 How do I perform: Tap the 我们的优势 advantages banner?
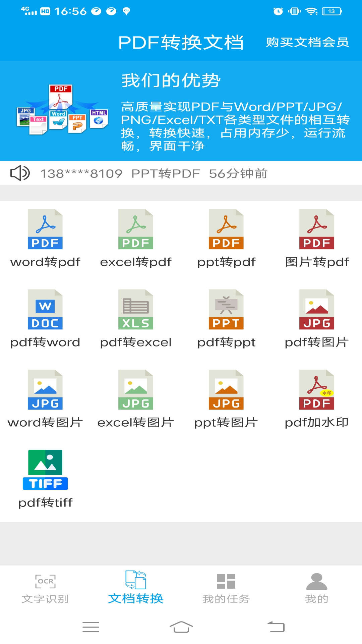181,111
